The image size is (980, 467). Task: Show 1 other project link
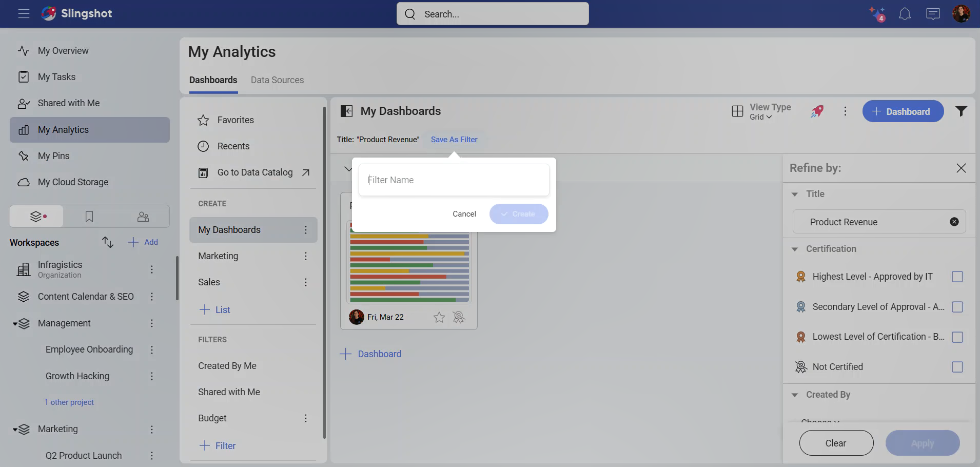tap(69, 402)
